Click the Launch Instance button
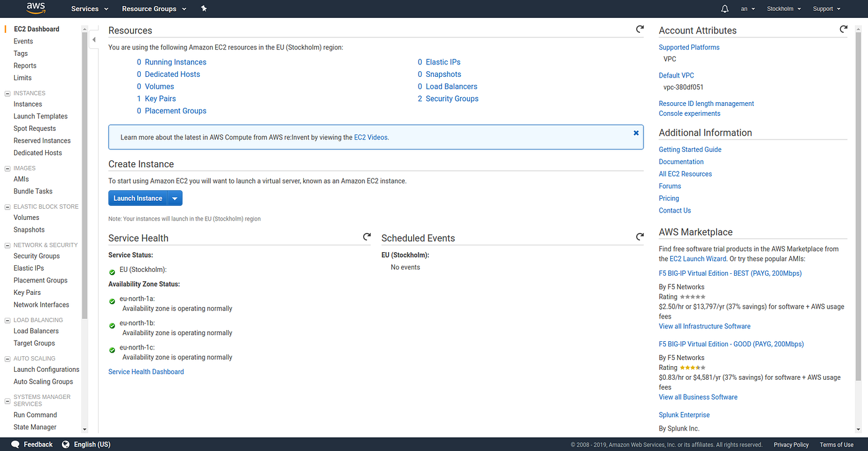This screenshot has height=451, width=868. [138, 198]
